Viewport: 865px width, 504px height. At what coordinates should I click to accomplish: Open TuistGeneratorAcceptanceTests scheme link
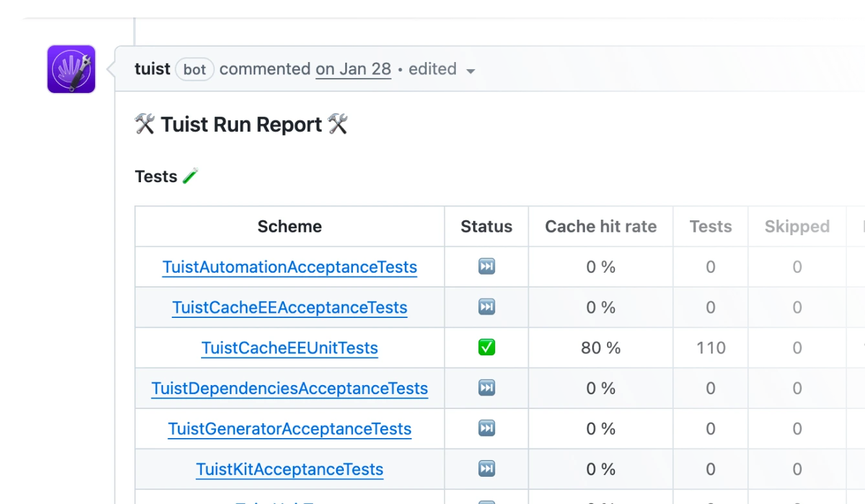[289, 428]
